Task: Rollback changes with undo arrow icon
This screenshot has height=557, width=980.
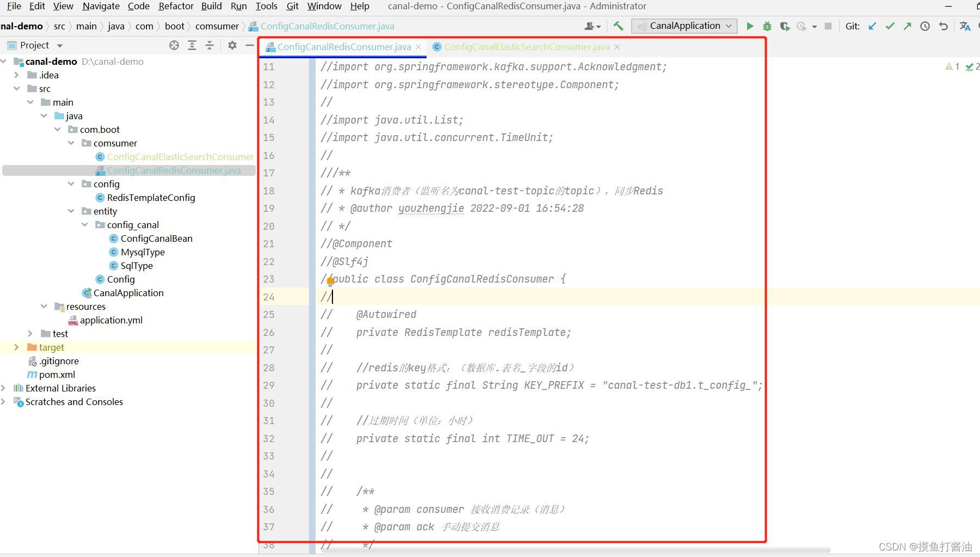Action: [943, 26]
